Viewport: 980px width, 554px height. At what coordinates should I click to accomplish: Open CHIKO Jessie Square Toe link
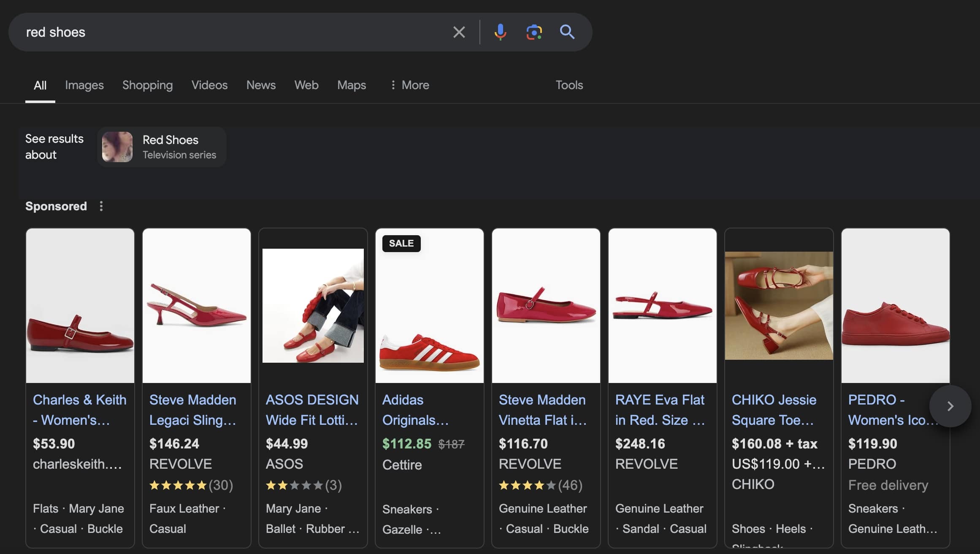(774, 410)
